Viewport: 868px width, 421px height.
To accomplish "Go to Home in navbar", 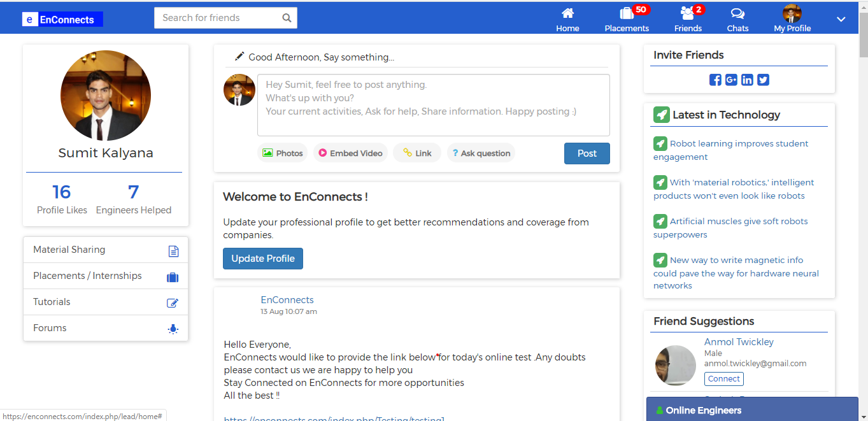I will [567, 20].
